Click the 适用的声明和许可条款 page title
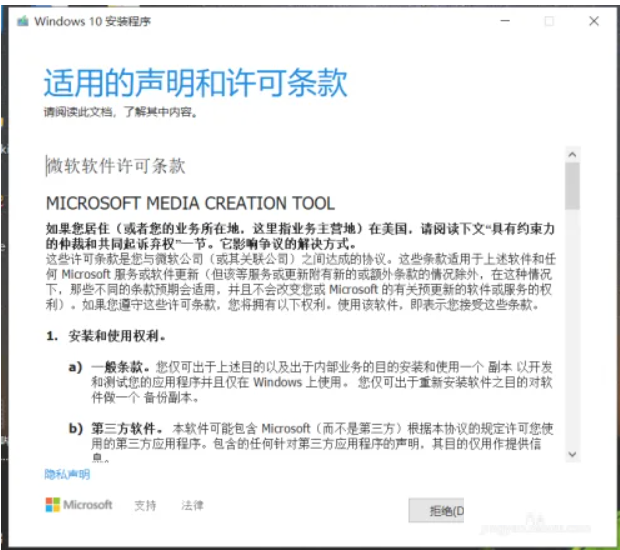 (x=195, y=82)
